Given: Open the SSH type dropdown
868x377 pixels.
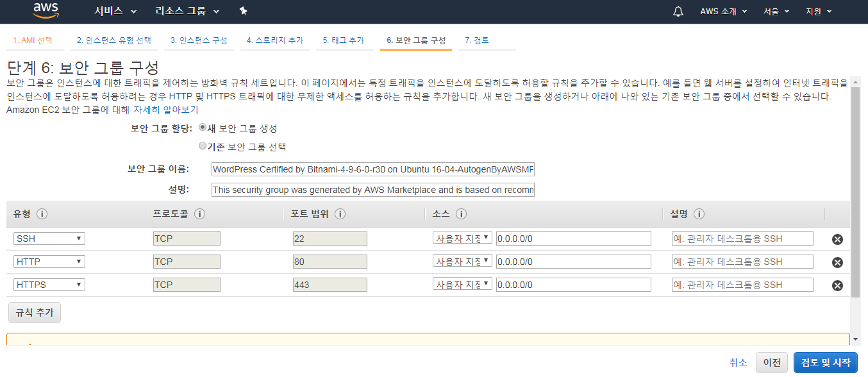Looking at the screenshot, I should click(x=49, y=239).
